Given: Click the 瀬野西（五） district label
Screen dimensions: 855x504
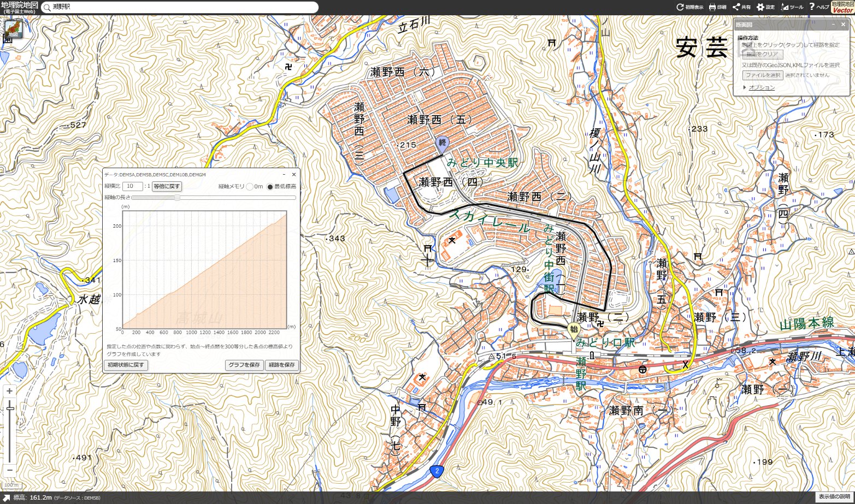Looking at the screenshot, I should tap(440, 120).
